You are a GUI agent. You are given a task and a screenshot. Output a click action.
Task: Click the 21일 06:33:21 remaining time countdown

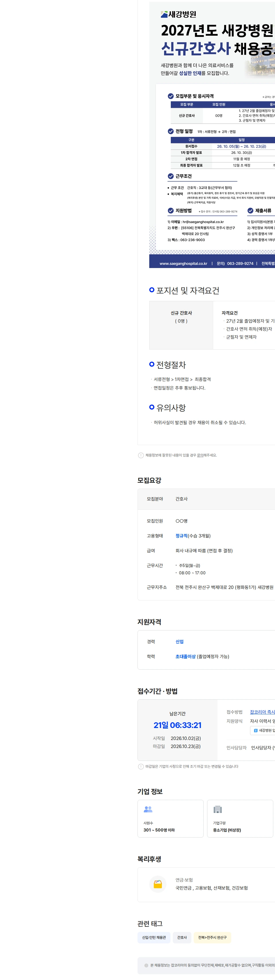pyautogui.click(x=178, y=725)
